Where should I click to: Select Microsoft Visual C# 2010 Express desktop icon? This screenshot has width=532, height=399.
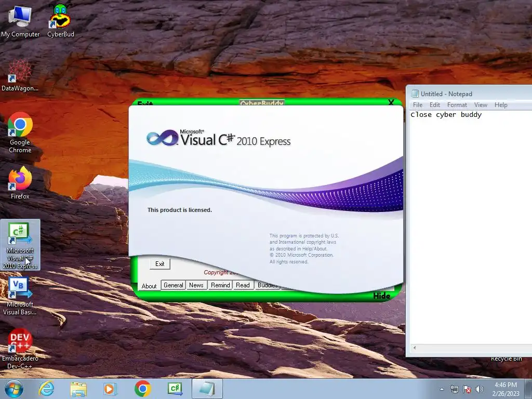point(20,245)
